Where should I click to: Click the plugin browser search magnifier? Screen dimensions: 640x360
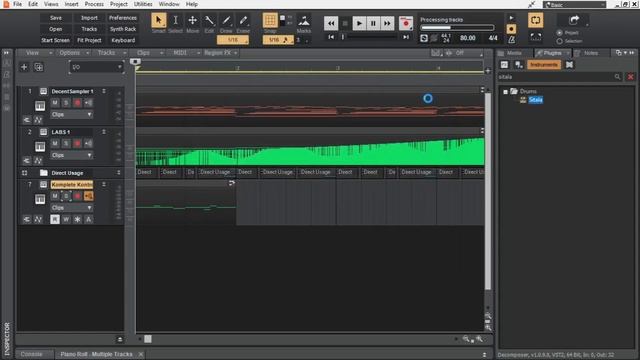pos(617,77)
